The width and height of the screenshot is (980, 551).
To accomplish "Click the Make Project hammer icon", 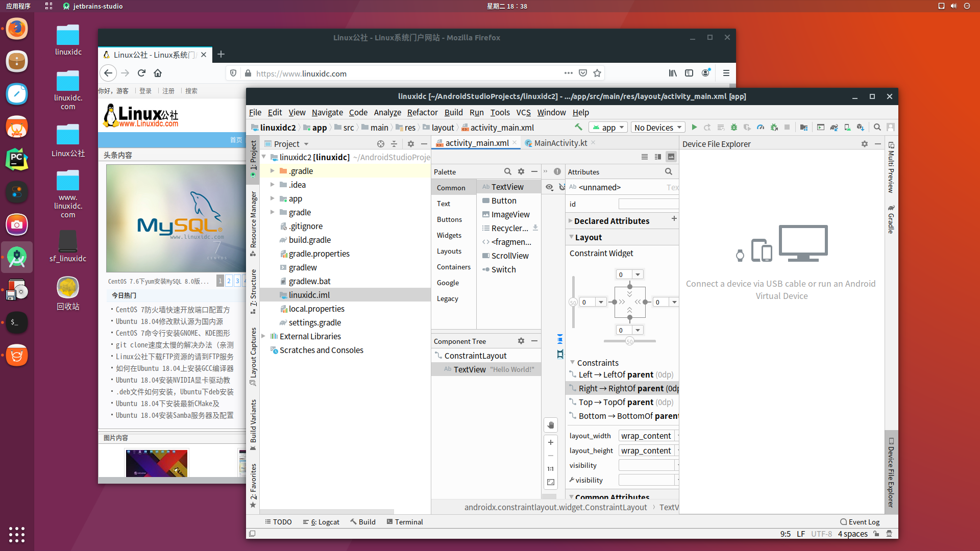I will [578, 127].
